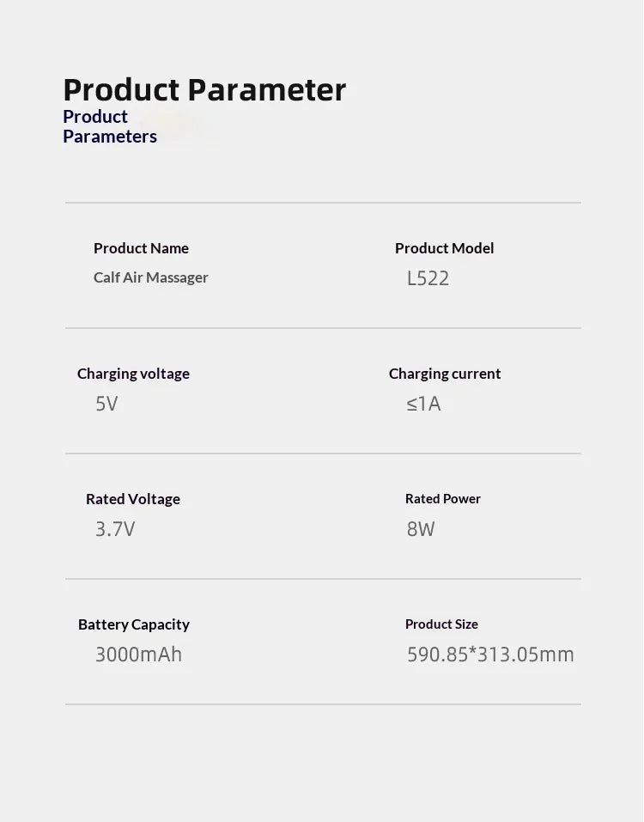This screenshot has width=644, height=822.
Task: Click the Product Name label
Action: [x=141, y=248]
